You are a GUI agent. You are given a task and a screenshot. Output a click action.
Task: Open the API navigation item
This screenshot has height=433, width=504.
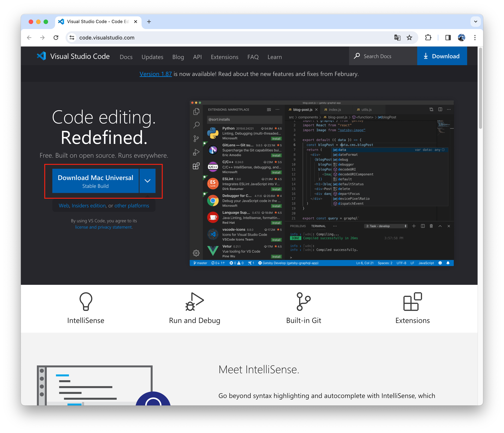point(197,57)
